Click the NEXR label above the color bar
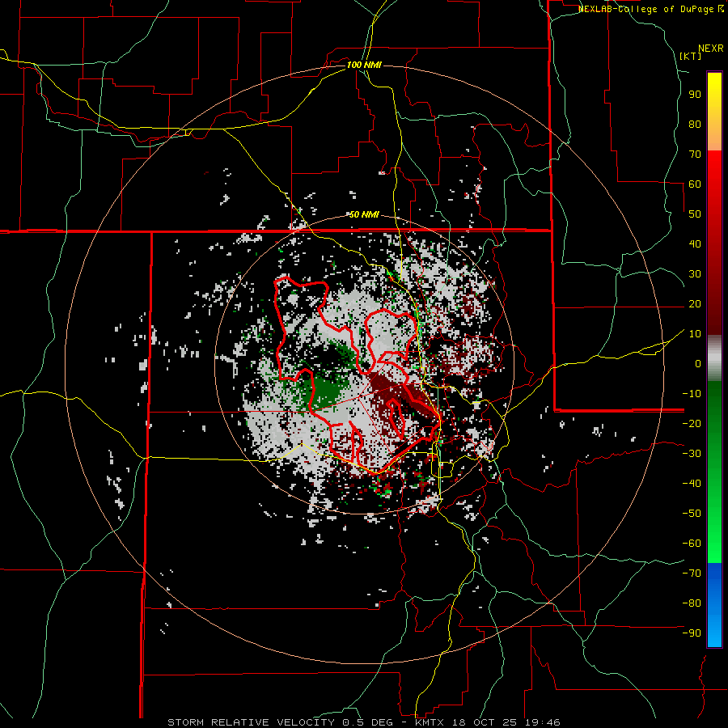728x728 pixels. (x=711, y=49)
